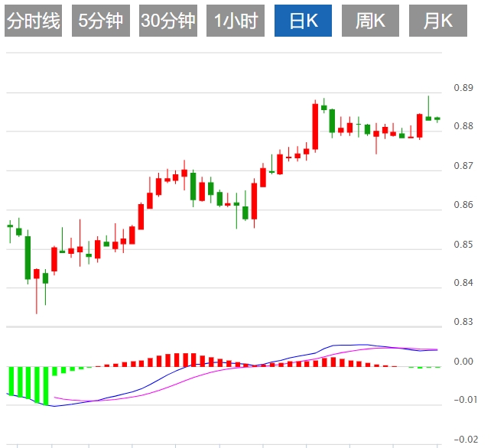
Task: Click the 0.84 price axis label
Action: click(463, 283)
